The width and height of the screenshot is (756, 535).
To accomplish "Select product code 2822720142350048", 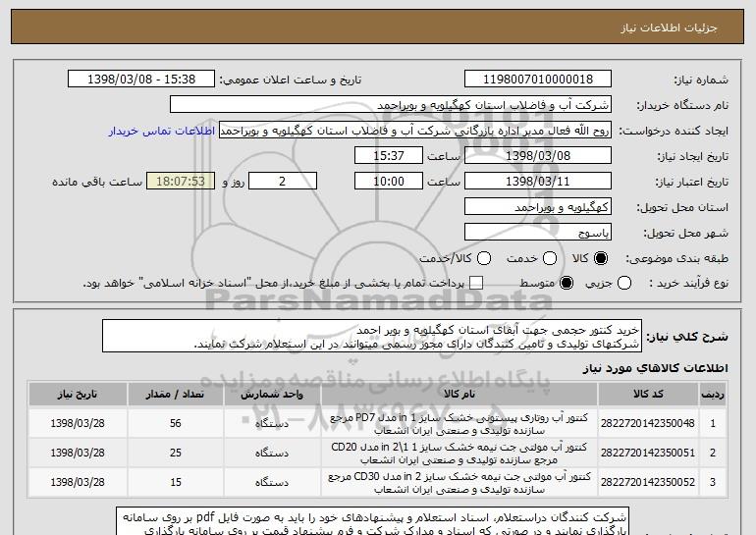I will 648,423.
